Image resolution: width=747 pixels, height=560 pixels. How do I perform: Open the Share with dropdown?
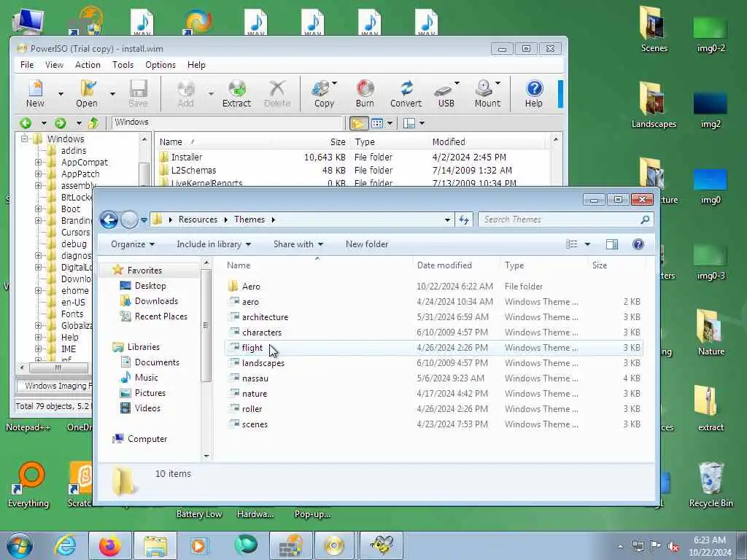(298, 244)
